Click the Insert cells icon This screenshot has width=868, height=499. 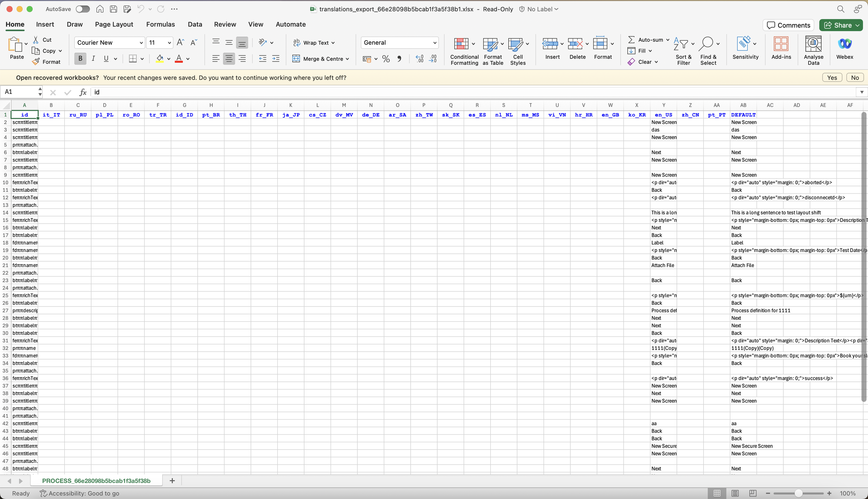[550, 44]
